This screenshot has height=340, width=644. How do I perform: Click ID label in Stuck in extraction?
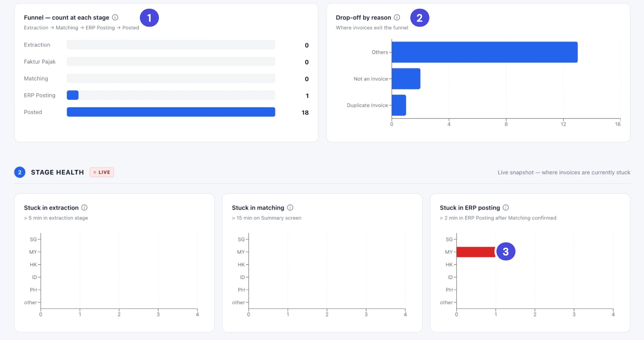(34, 277)
